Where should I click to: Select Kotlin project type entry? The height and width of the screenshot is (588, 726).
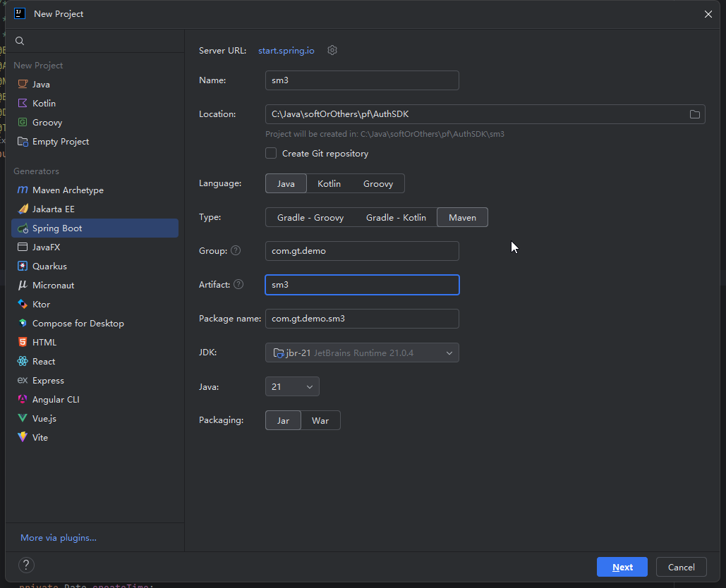(x=95, y=103)
